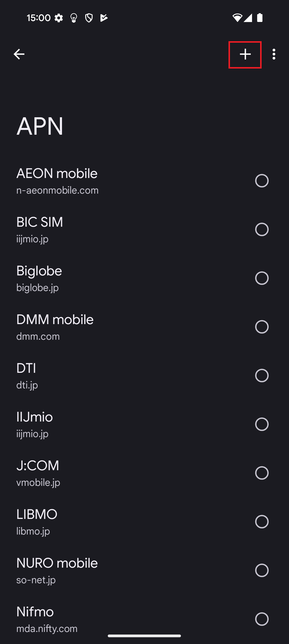Open BIC SIM APN details
Screen dimensions: 289x644
pyautogui.click(x=40, y=229)
